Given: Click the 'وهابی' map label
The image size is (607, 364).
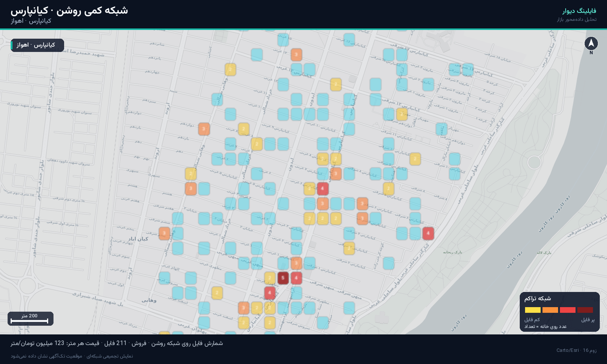Looking at the screenshot, I should pyautogui.click(x=149, y=300).
